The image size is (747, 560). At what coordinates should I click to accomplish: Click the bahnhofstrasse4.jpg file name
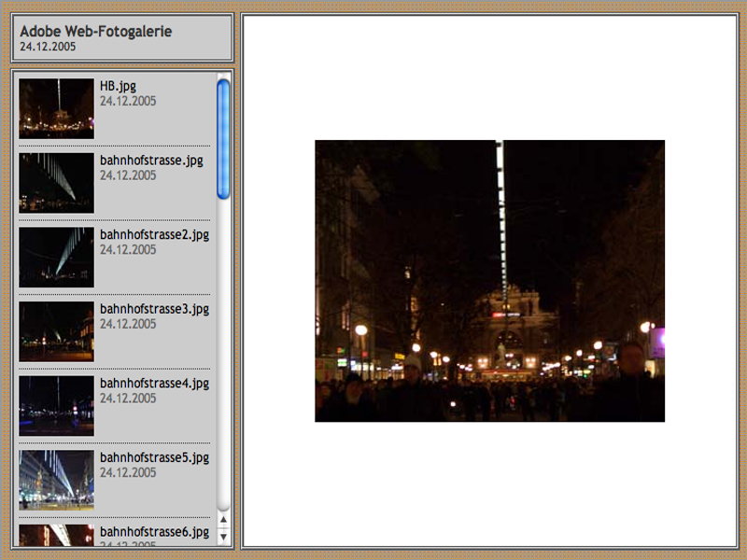click(154, 384)
